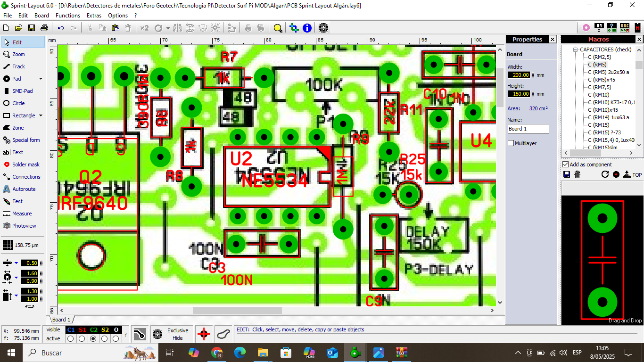Viewport: 644px width, 362px height.
Task: Toggle the red M macros panel icon
Action: 637,27
